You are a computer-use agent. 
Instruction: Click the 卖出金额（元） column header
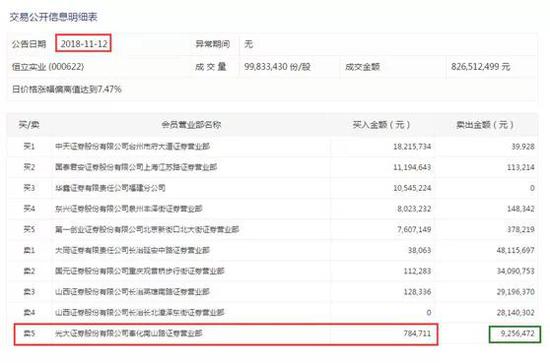pos(485,125)
